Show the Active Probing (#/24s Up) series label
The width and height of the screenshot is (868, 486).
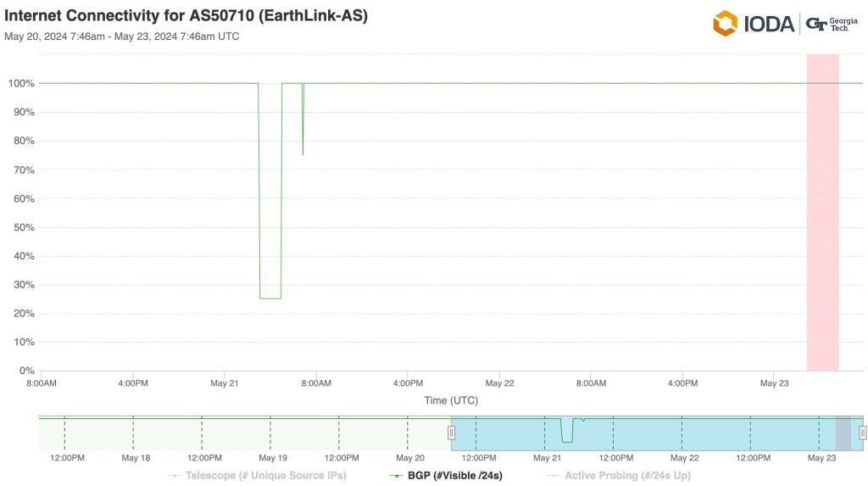627,476
